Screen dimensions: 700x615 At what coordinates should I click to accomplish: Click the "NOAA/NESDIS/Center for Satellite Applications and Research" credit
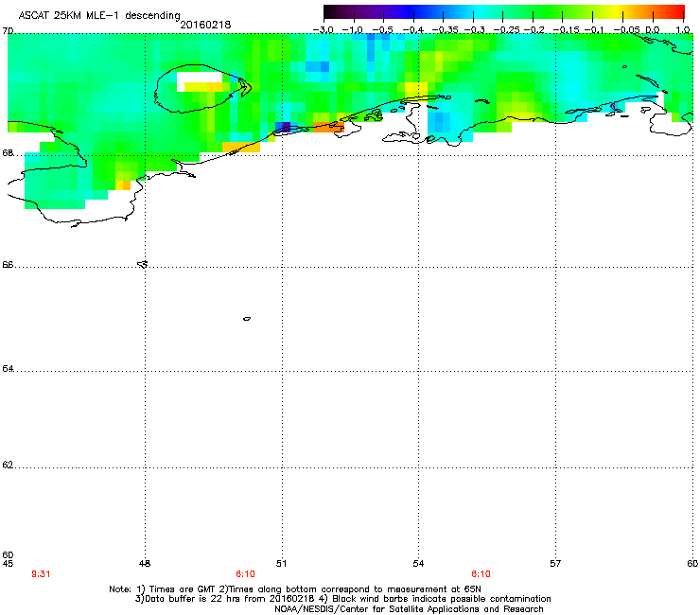[409, 609]
